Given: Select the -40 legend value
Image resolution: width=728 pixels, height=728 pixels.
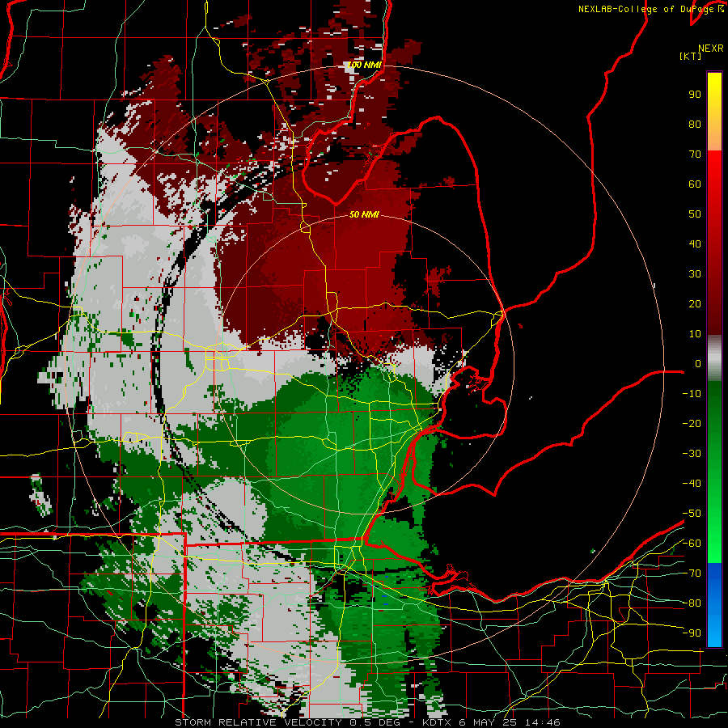Looking at the screenshot, I should [x=692, y=484].
